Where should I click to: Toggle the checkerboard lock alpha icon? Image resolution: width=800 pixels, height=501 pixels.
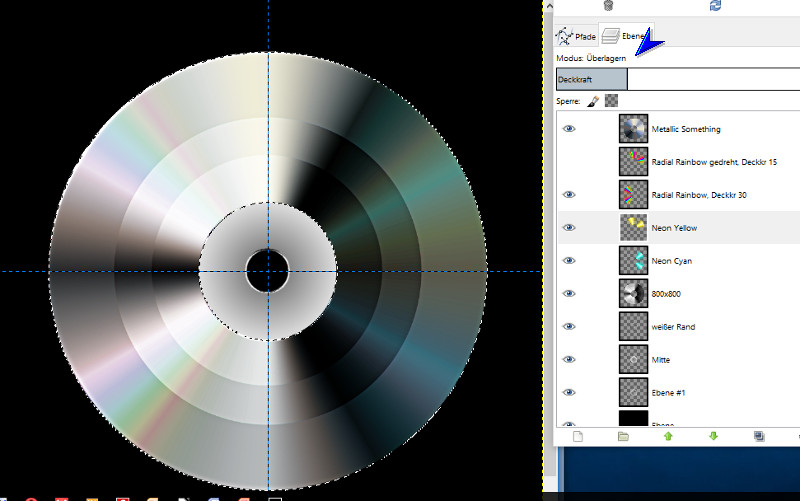[612, 101]
